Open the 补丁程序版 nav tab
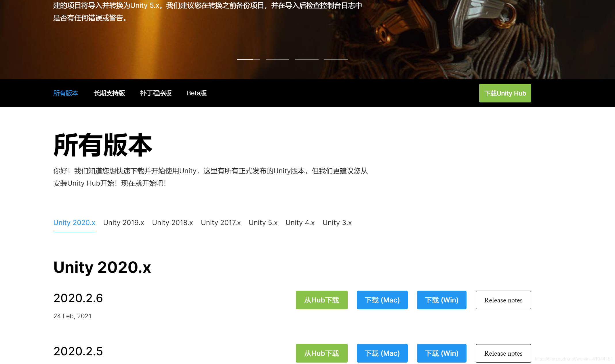The image size is (615, 364). click(156, 93)
